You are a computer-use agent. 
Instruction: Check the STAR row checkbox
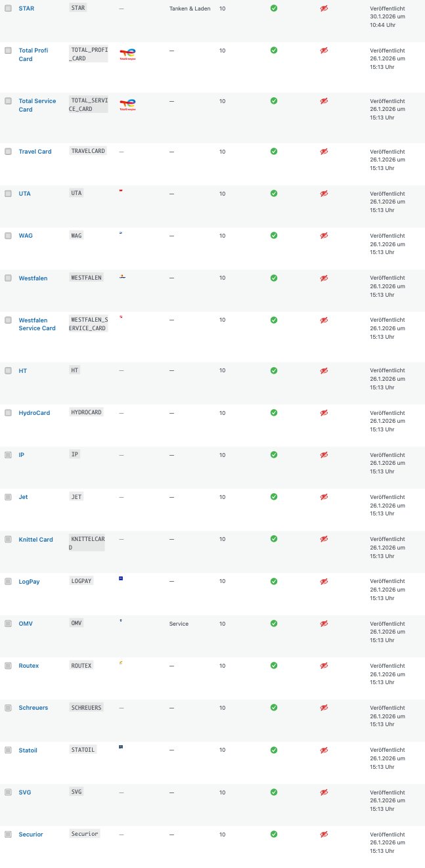(8, 9)
